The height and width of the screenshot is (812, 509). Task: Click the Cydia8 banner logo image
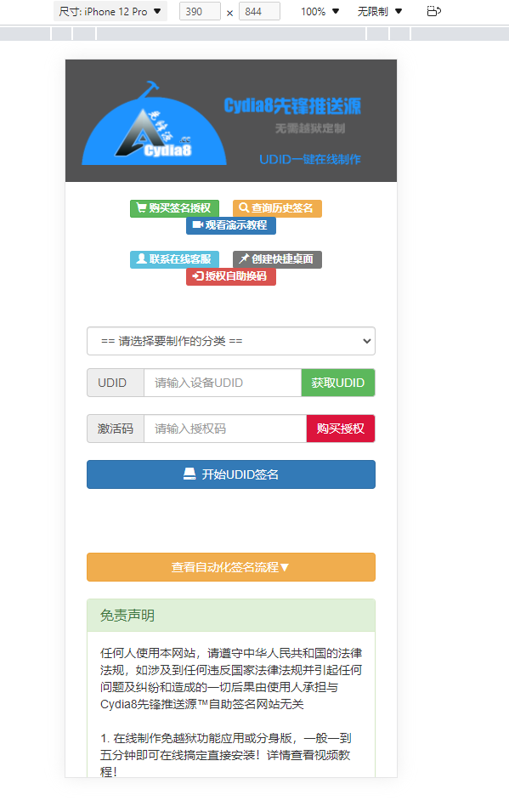pyautogui.click(x=155, y=122)
